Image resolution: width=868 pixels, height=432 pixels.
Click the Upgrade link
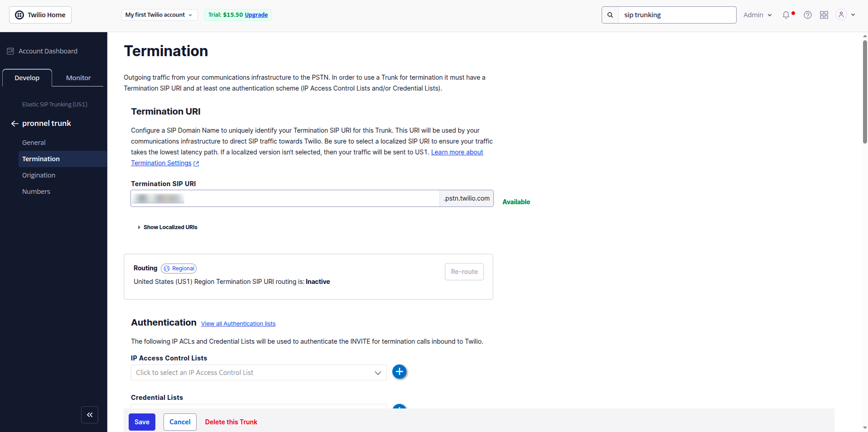coord(256,15)
